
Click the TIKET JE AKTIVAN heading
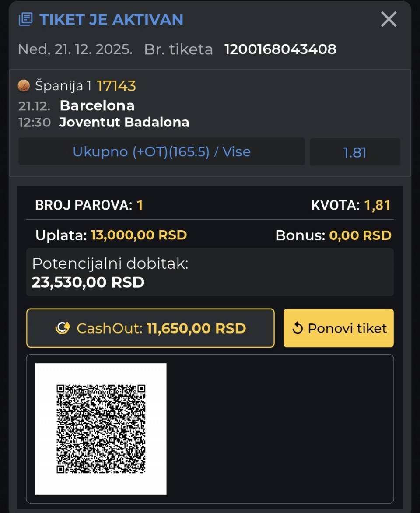pyautogui.click(x=111, y=20)
